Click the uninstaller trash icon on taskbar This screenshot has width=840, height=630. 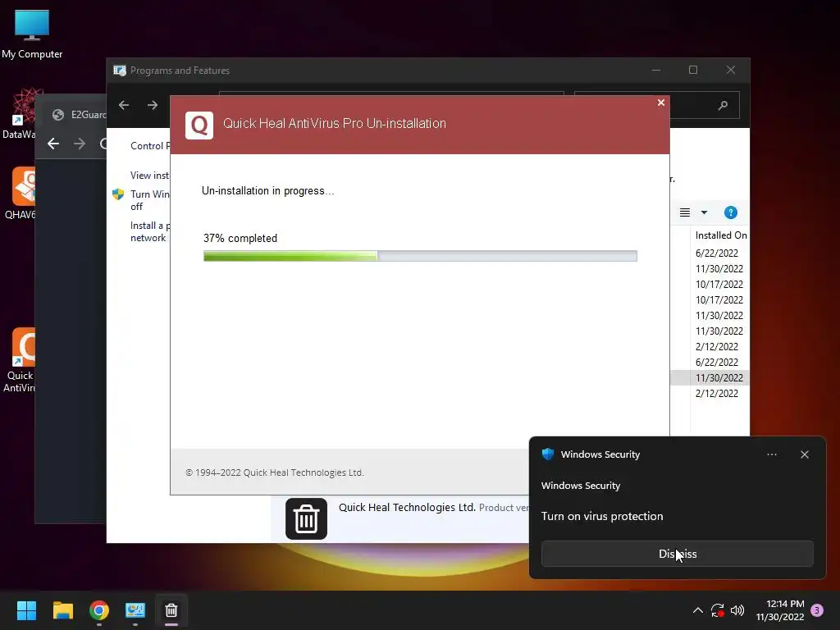coord(171,610)
